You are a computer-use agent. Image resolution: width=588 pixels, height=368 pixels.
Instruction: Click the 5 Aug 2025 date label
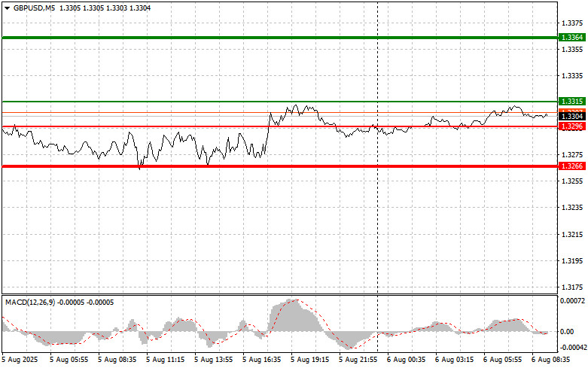pyautogui.click(x=20, y=360)
